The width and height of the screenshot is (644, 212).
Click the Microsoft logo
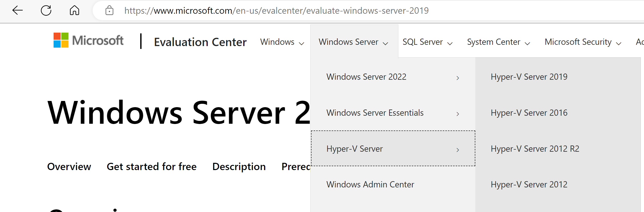(x=88, y=40)
